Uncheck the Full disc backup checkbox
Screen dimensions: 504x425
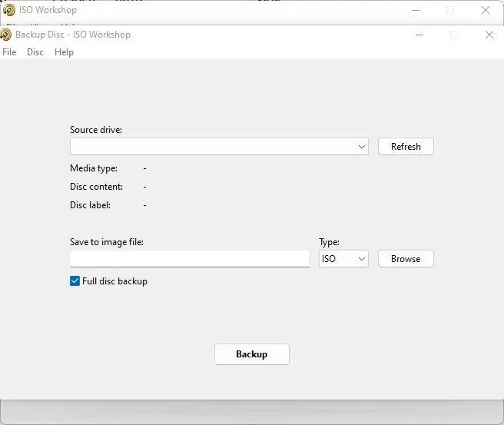click(75, 281)
